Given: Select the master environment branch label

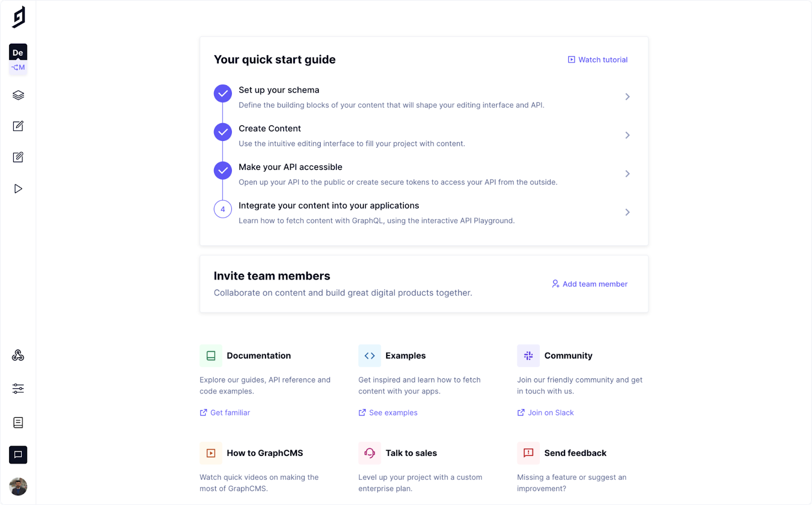Looking at the screenshot, I should click(x=18, y=67).
